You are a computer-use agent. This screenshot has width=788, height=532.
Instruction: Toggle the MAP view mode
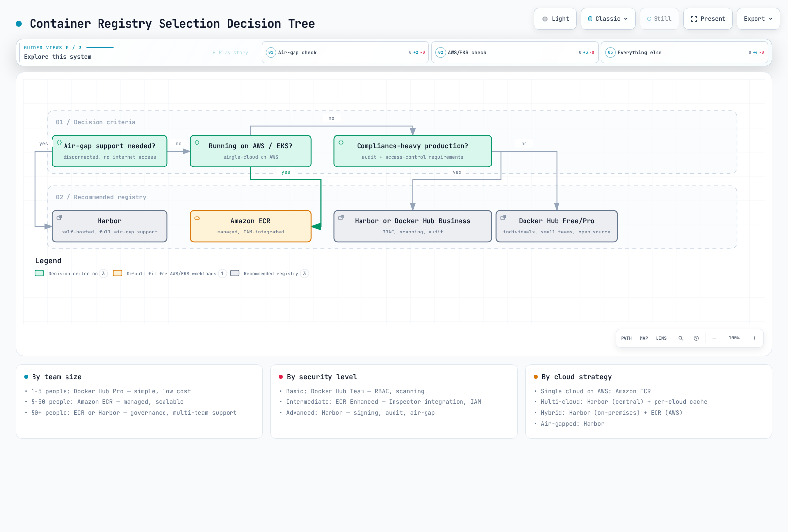tap(644, 338)
